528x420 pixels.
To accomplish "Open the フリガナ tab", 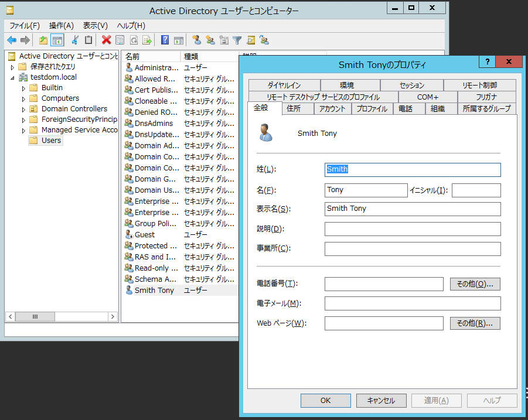I will pos(486,97).
